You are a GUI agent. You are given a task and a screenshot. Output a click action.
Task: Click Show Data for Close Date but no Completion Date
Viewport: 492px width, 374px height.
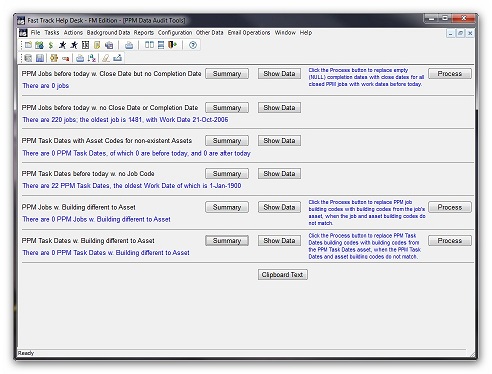pos(279,74)
